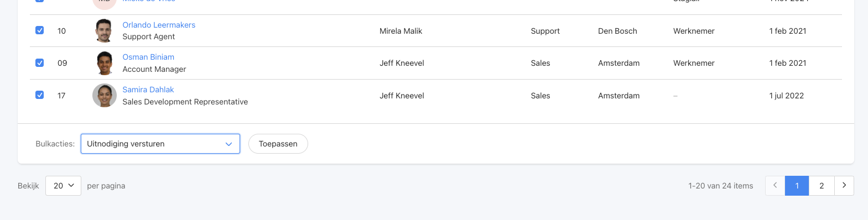This screenshot has height=220, width=868.
Task: Open Samira Dahlak's avatar photo
Action: click(104, 96)
